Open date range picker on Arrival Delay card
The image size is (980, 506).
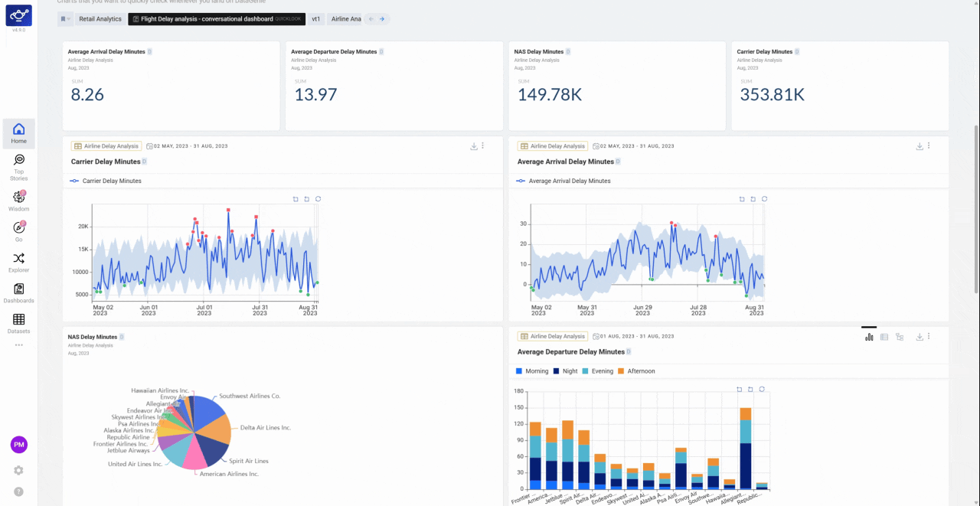click(633, 145)
